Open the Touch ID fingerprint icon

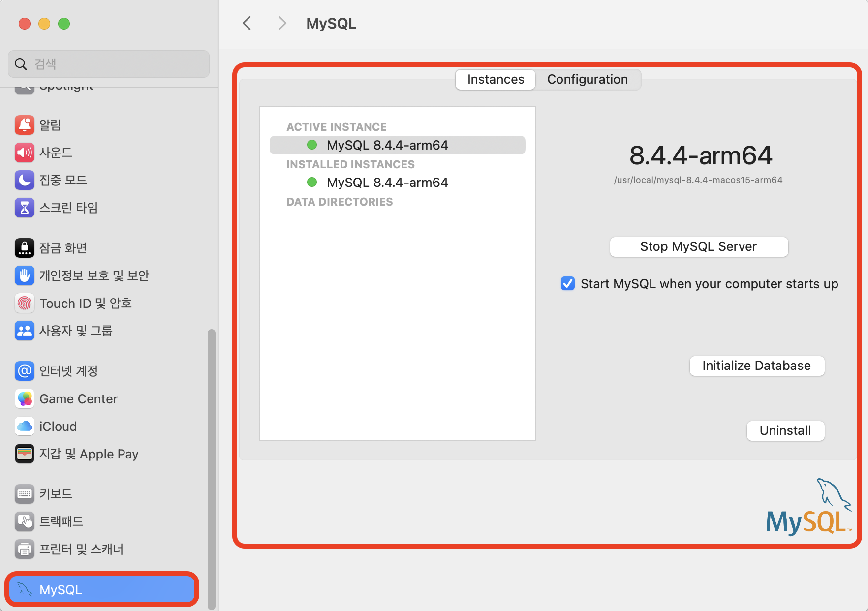pyautogui.click(x=25, y=303)
